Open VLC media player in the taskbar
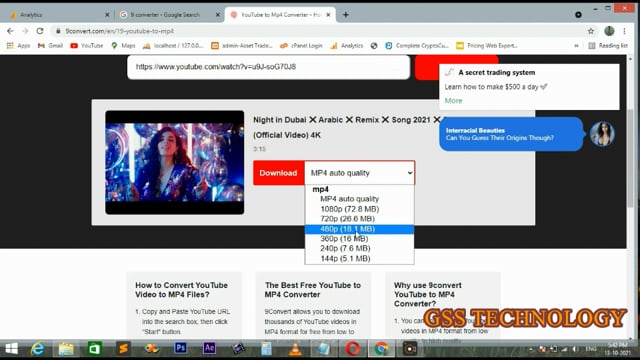Image resolution: width=640 pixels, height=360 pixels. tap(295, 349)
